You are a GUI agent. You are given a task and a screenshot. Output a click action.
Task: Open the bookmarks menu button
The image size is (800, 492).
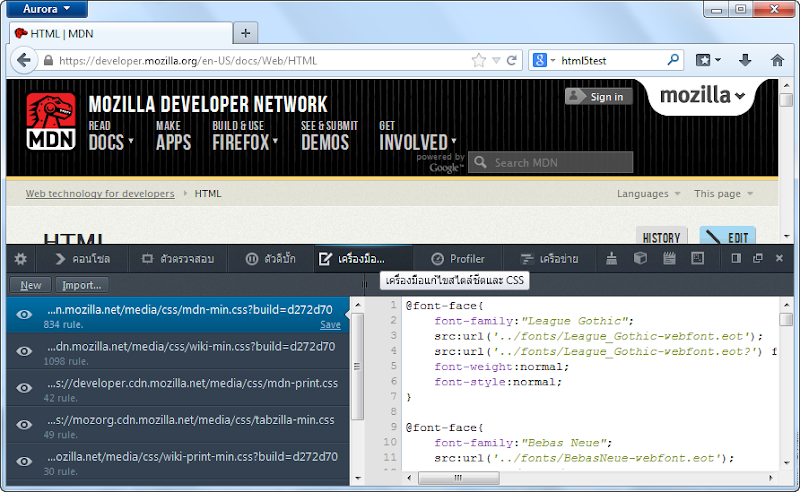(x=708, y=60)
